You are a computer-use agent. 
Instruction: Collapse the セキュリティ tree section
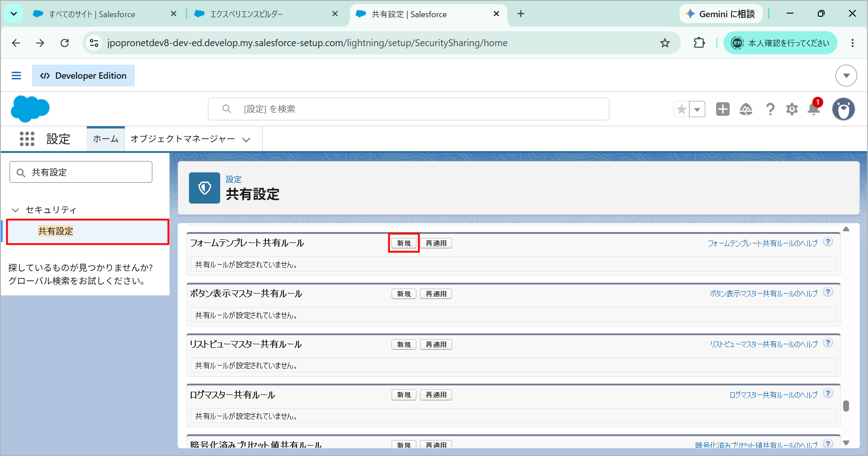pos(15,210)
